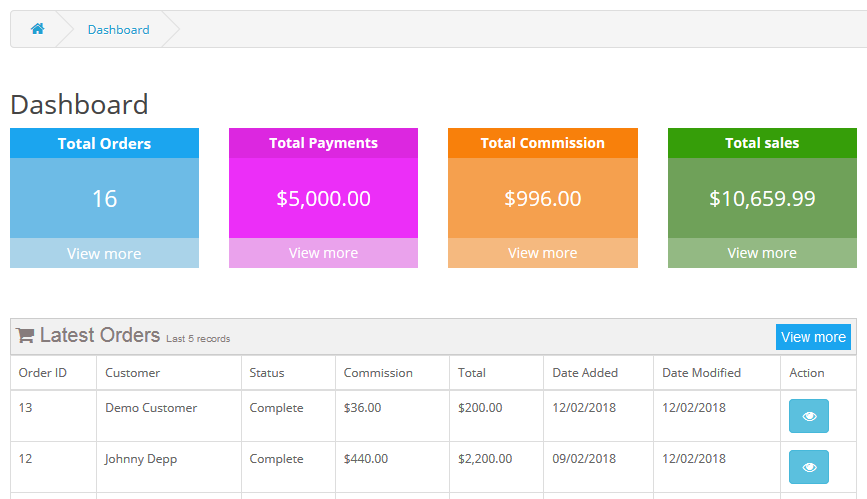
Task: Click the Total Orders tile header
Action: [105, 143]
